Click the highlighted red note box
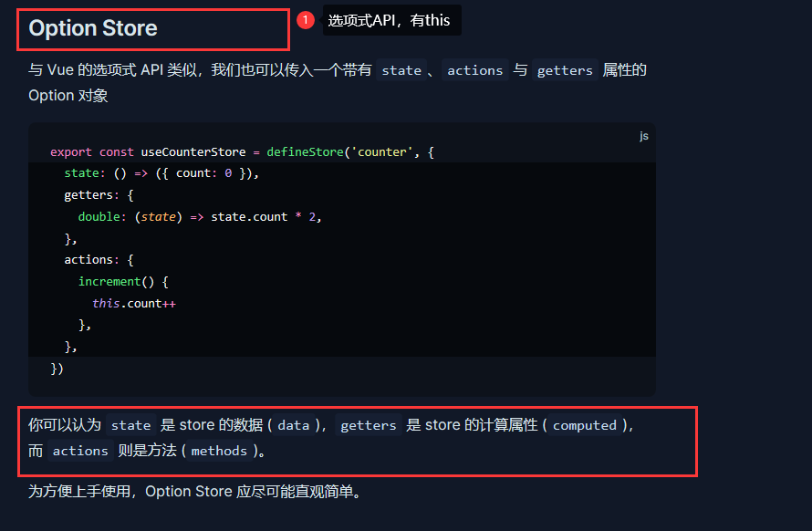This screenshot has width=812, height=531. (356, 442)
